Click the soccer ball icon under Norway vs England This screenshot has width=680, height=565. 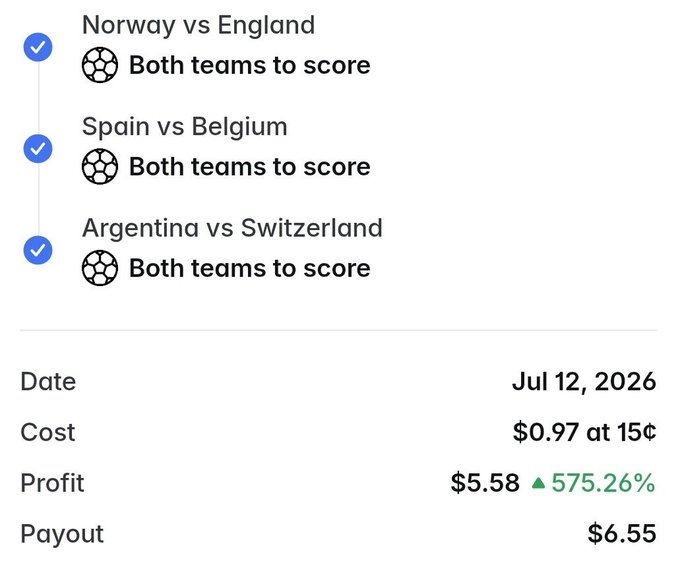tap(100, 65)
